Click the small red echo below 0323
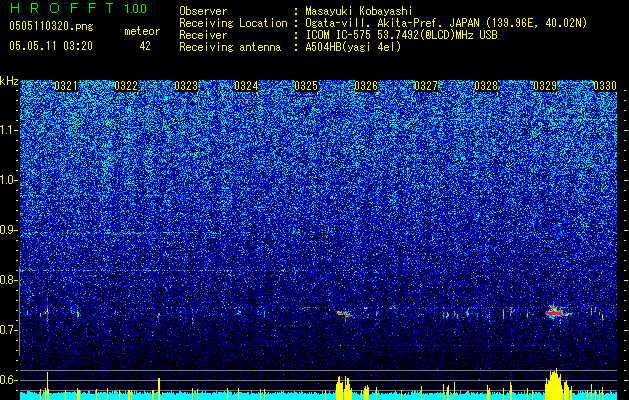Image resolution: width=629 pixels, height=400 pixels. (158, 315)
